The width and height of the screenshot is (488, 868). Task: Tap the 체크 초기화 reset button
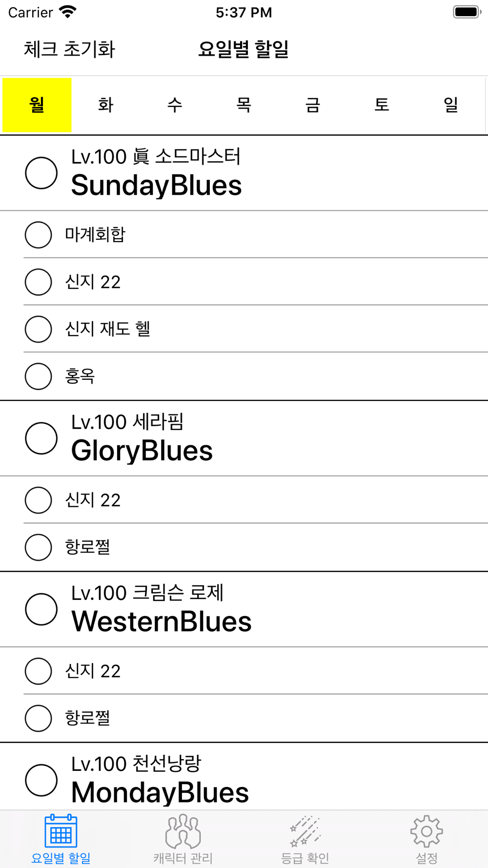point(69,49)
